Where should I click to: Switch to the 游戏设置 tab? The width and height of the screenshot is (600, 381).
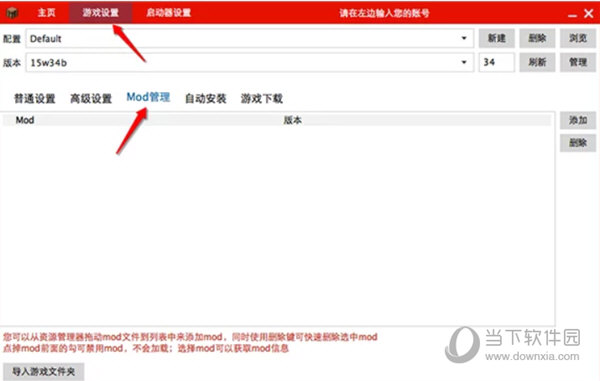(100, 13)
